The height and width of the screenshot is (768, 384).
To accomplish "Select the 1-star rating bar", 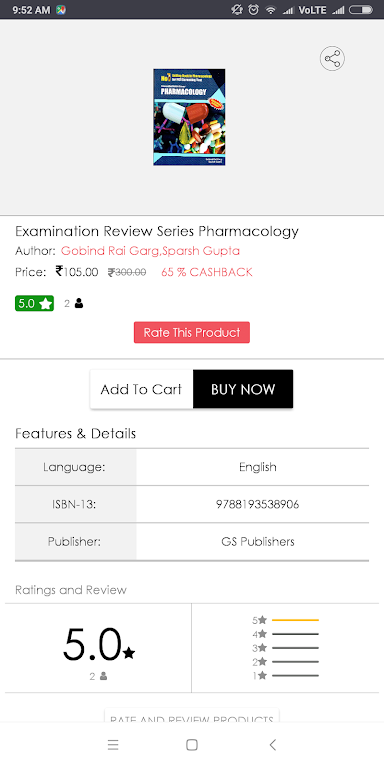I will click(295, 676).
